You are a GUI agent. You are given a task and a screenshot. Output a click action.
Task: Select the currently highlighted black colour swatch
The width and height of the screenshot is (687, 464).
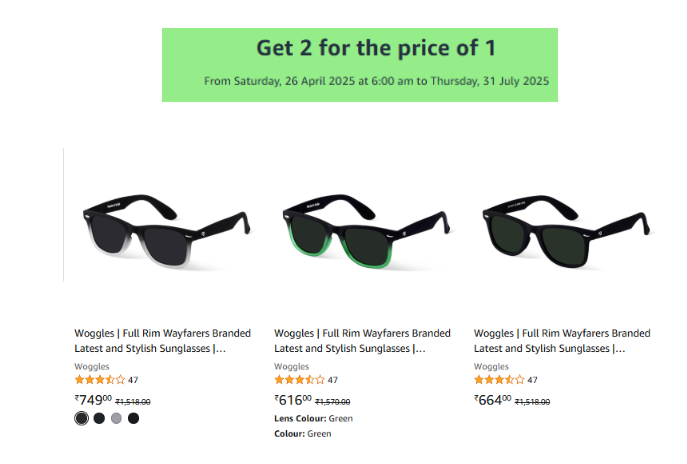(81, 418)
